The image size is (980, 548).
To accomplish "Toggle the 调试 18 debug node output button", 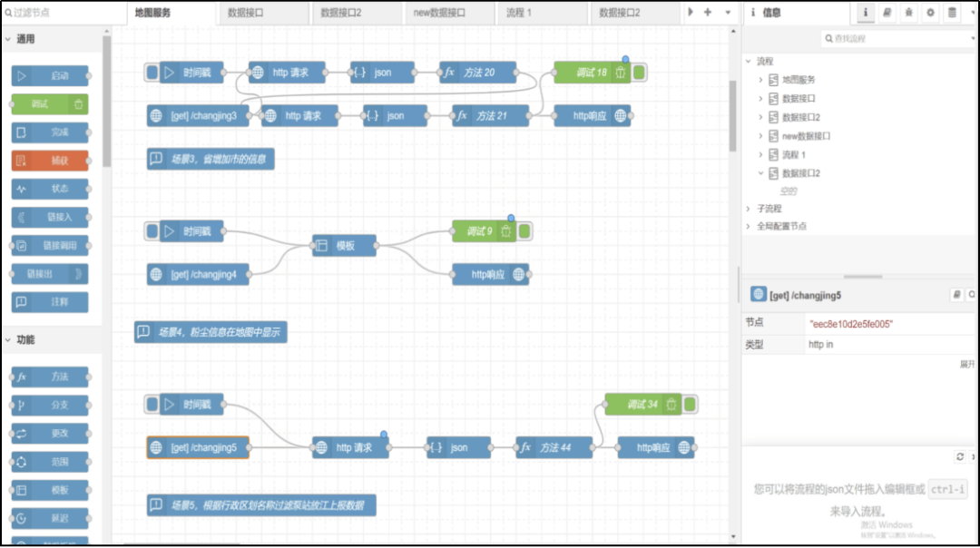I will point(640,73).
